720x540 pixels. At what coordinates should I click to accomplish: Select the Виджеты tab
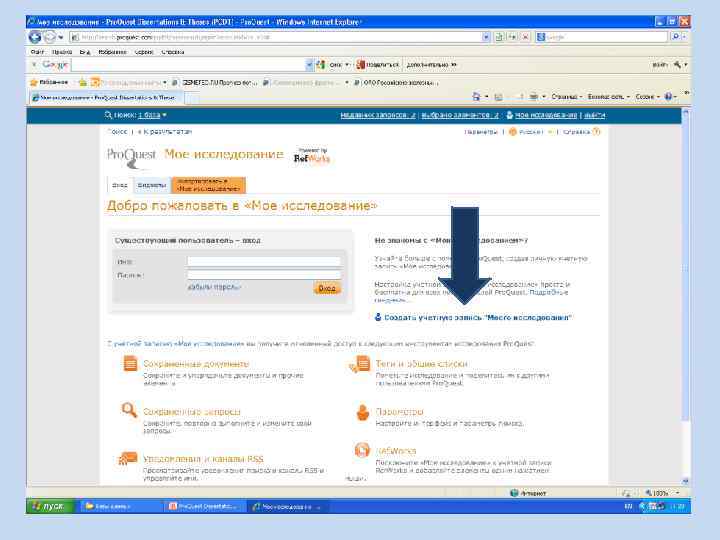click(152, 185)
